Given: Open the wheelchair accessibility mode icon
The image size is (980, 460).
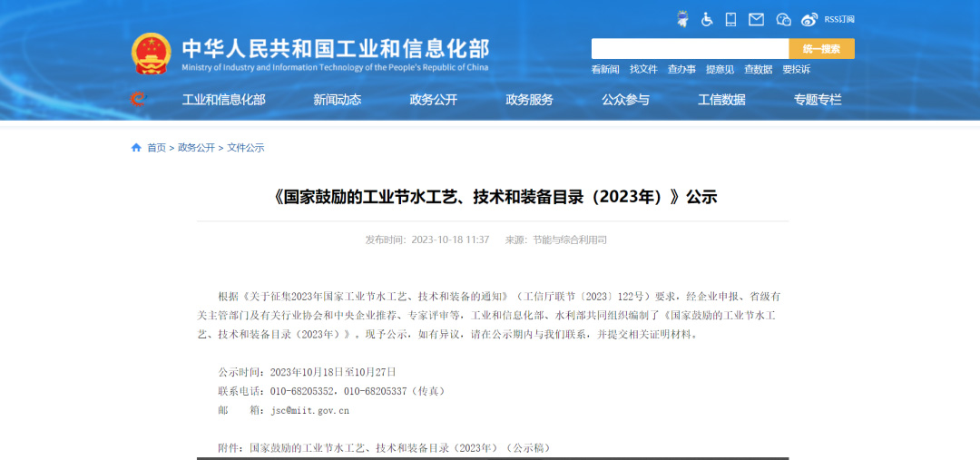Looking at the screenshot, I should pyautogui.click(x=707, y=19).
